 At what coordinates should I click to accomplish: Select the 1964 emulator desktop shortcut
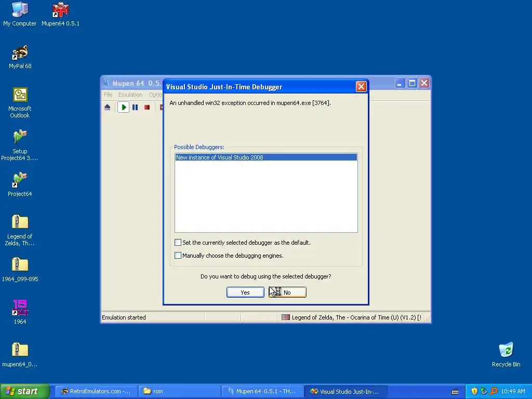[20, 312]
